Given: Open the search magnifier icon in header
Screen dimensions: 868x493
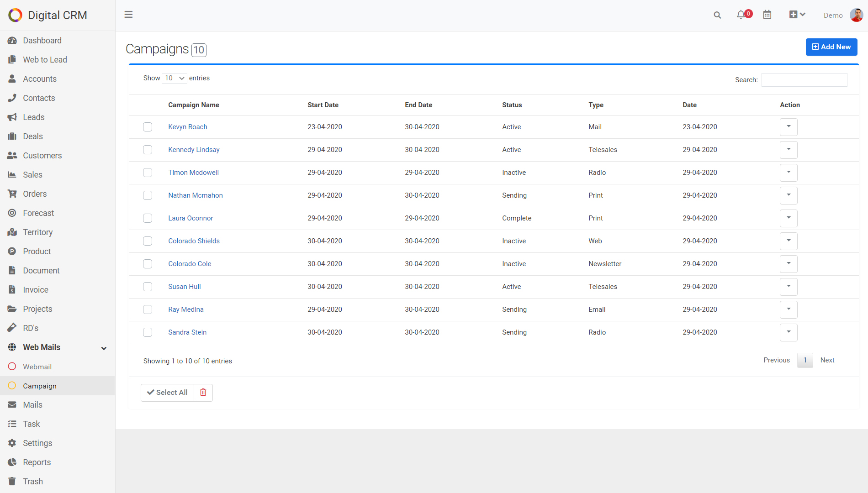Looking at the screenshot, I should 717,15.
